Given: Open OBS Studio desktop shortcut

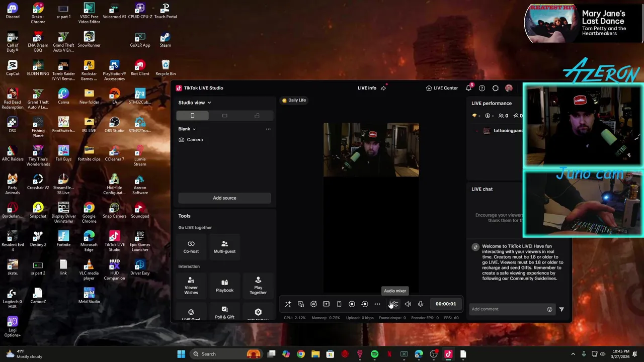Looking at the screenshot, I should click(x=114, y=124).
